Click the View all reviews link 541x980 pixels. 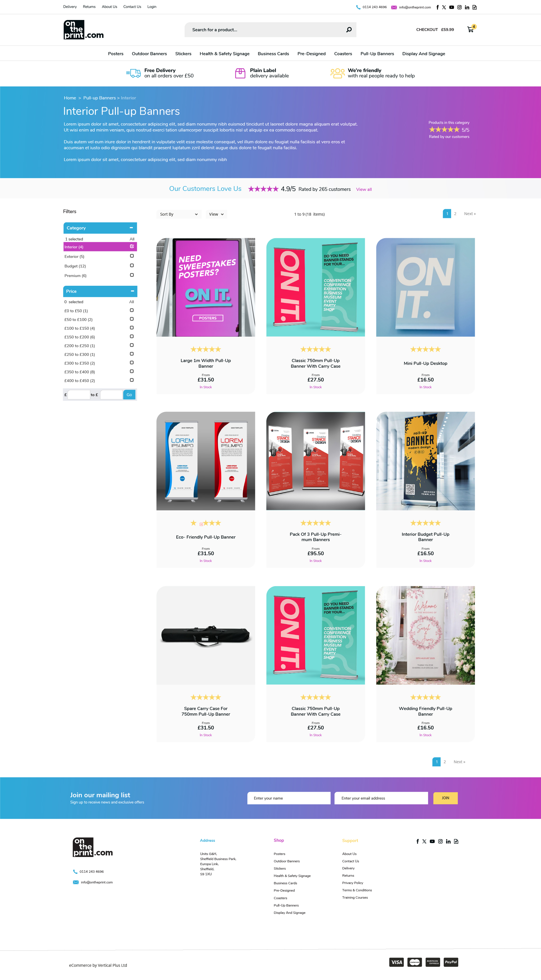363,189
